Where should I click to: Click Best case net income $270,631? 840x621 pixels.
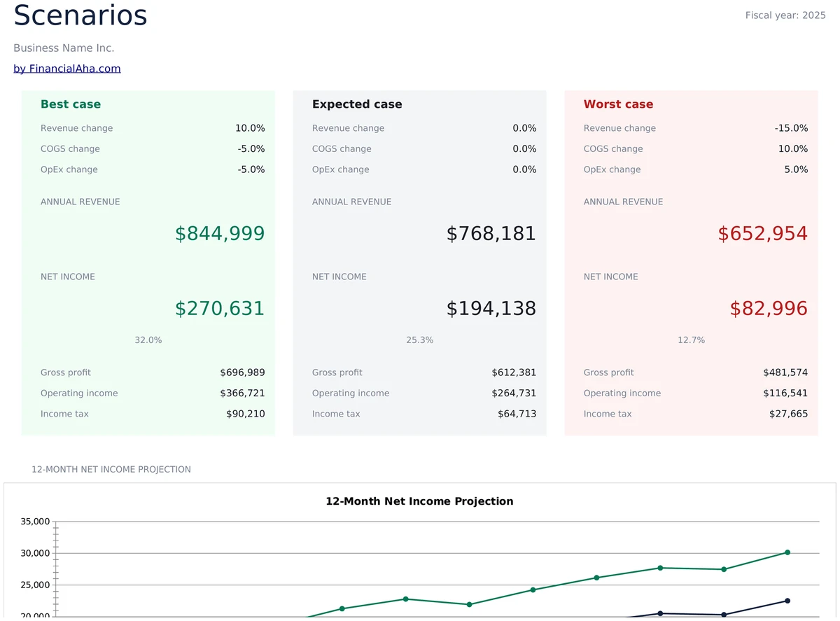point(220,309)
